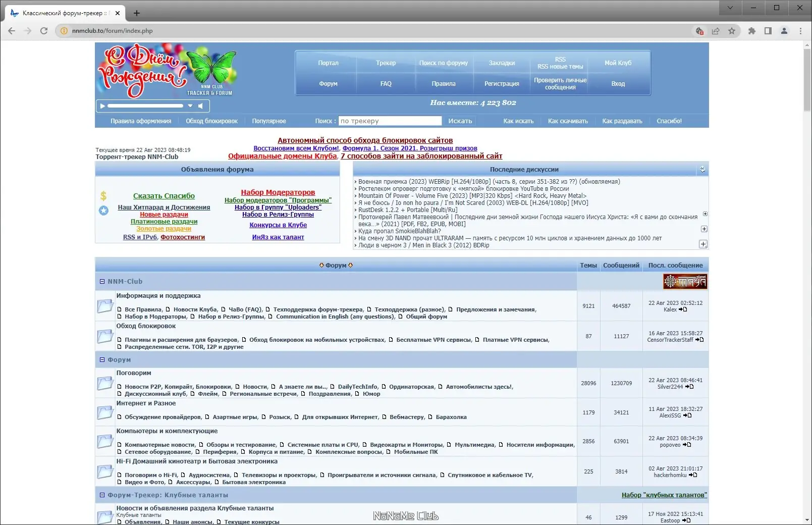
Task: Open AlexiSSG's last message arrow icon
Action: (x=687, y=416)
